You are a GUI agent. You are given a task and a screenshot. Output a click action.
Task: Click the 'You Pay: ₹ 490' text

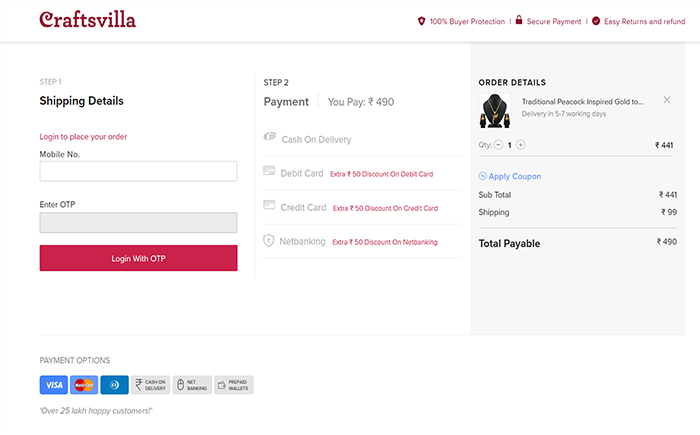coord(361,102)
